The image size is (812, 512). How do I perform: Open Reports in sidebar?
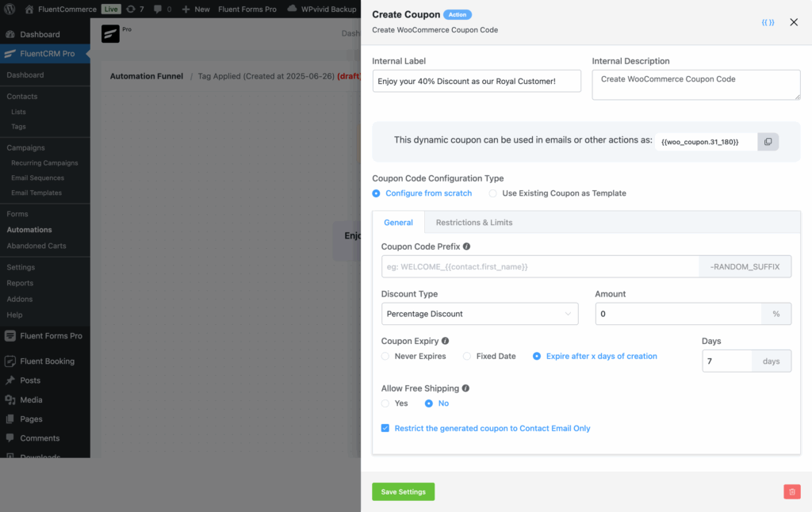click(20, 283)
